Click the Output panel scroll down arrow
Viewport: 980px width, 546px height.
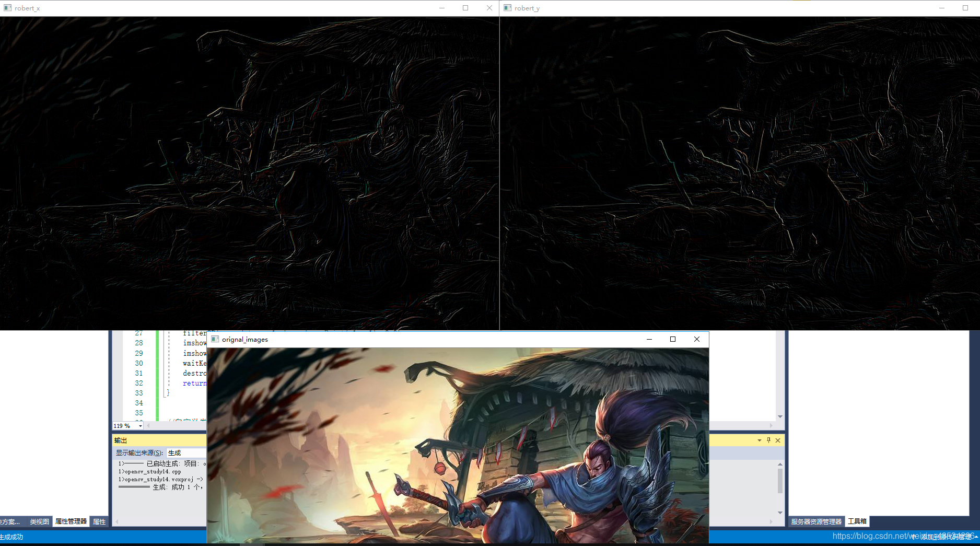click(780, 513)
